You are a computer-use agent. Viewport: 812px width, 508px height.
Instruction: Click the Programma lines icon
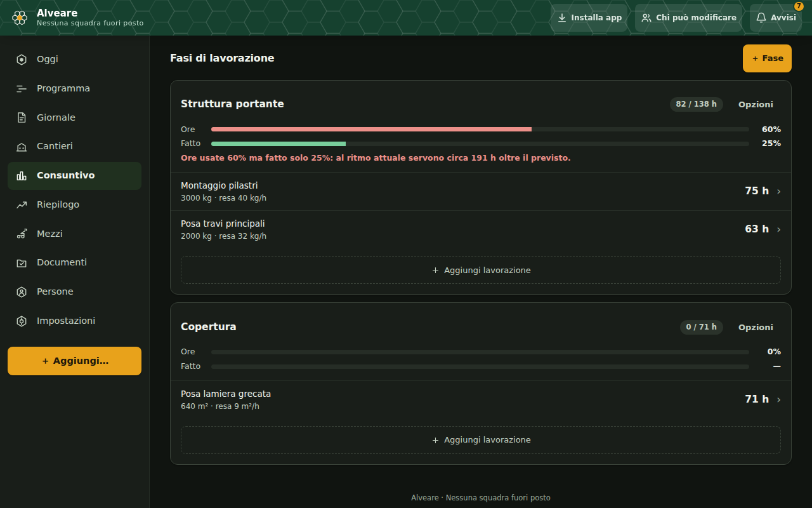tap(22, 88)
